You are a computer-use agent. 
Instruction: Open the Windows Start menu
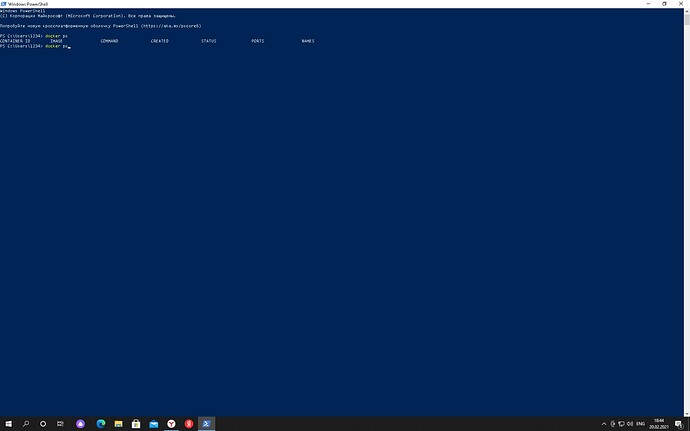pos(8,424)
